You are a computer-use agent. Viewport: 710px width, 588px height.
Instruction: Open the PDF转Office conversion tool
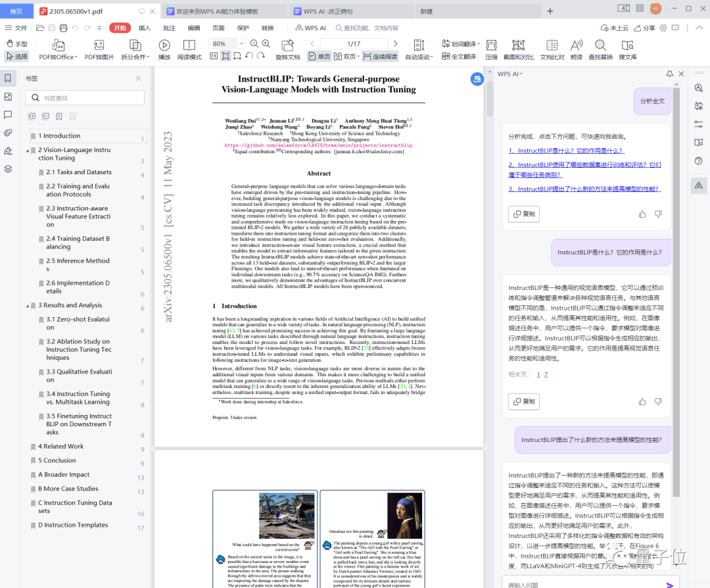pos(58,50)
